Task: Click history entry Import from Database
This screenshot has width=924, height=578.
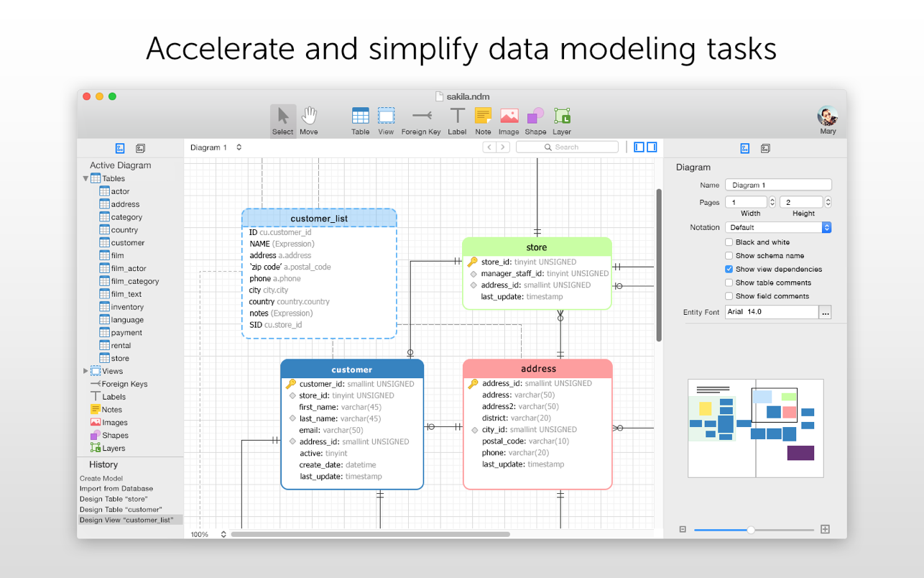Action: coord(116,488)
